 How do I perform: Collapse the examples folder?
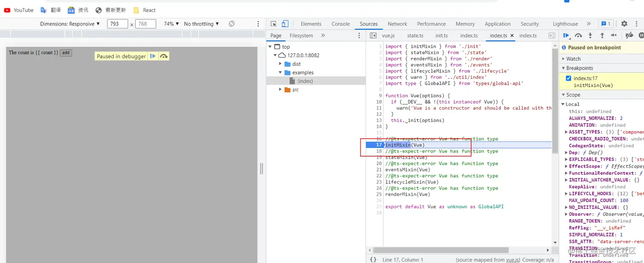[280, 72]
